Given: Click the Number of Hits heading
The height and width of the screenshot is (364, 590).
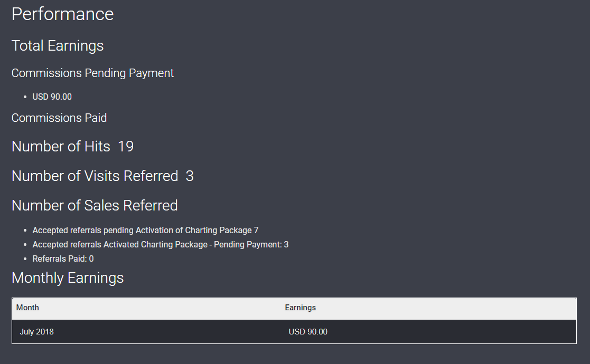Looking at the screenshot, I should [61, 146].
